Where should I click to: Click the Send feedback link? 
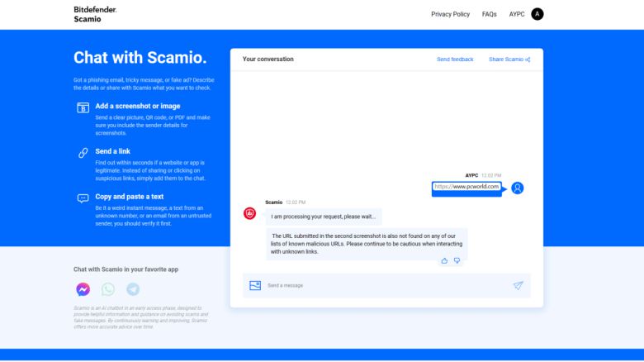[x=455, y=60]
